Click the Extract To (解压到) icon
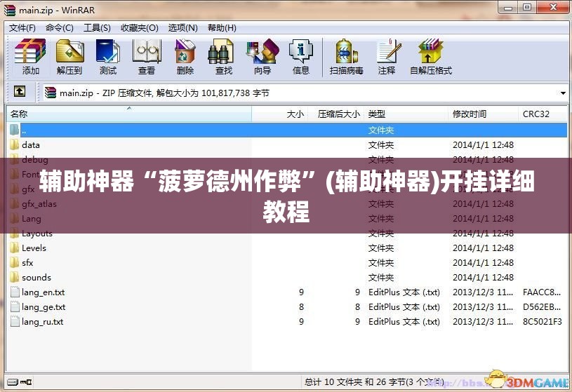The image size is (572, 392). point(69,52)
